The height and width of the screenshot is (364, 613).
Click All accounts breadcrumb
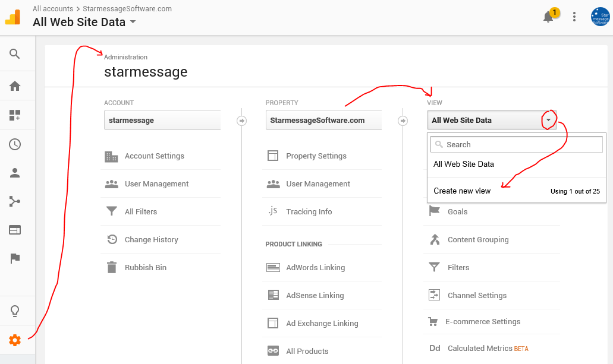(53, 8)
